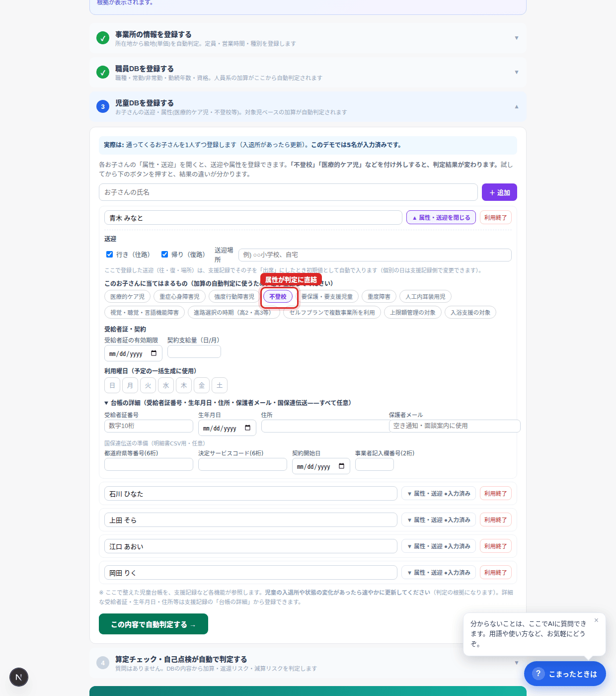Screen dimensions: 616x696
Task: Click the 決定サービスコード input field
Action: [242, 464]
